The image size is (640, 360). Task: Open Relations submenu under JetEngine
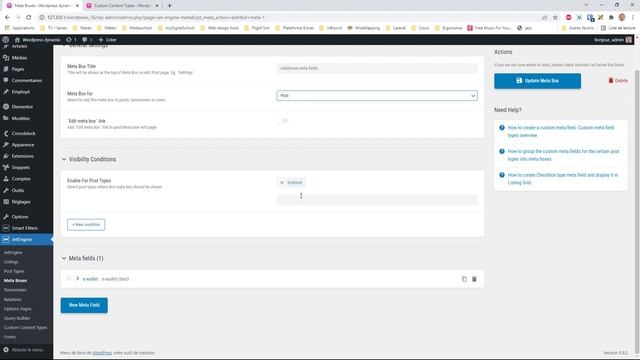[x=12, y=299]
